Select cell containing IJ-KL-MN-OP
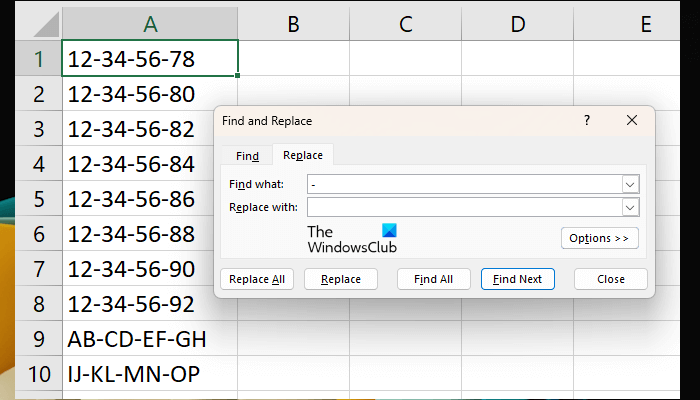Viewport: 700px width, 400px height. (150, 375)
